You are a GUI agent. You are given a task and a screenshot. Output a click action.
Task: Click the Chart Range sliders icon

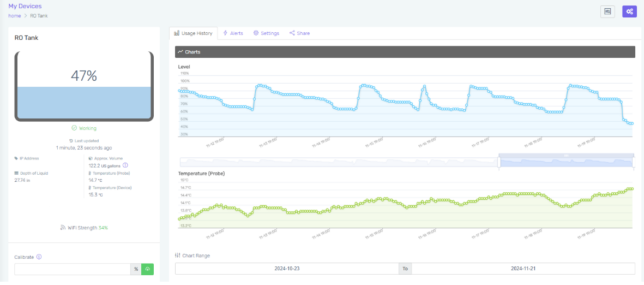(x=177, y=256)
